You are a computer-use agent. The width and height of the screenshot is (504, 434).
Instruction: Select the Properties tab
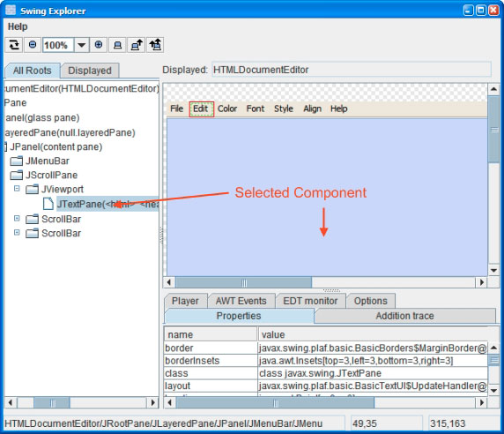(239, 316)
